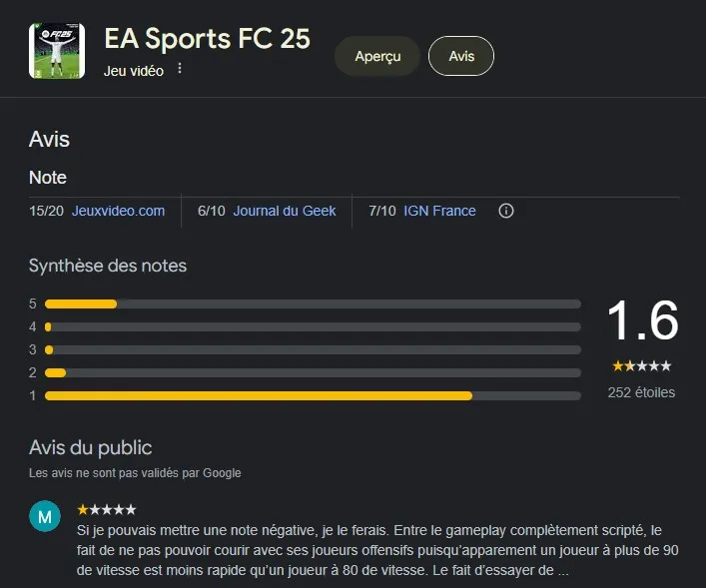Image resolution: width=706 pixels, height=588 pixels.
Task: Open the EA Sports FC 25 cover thumbnail
Action: pos(57,51)
